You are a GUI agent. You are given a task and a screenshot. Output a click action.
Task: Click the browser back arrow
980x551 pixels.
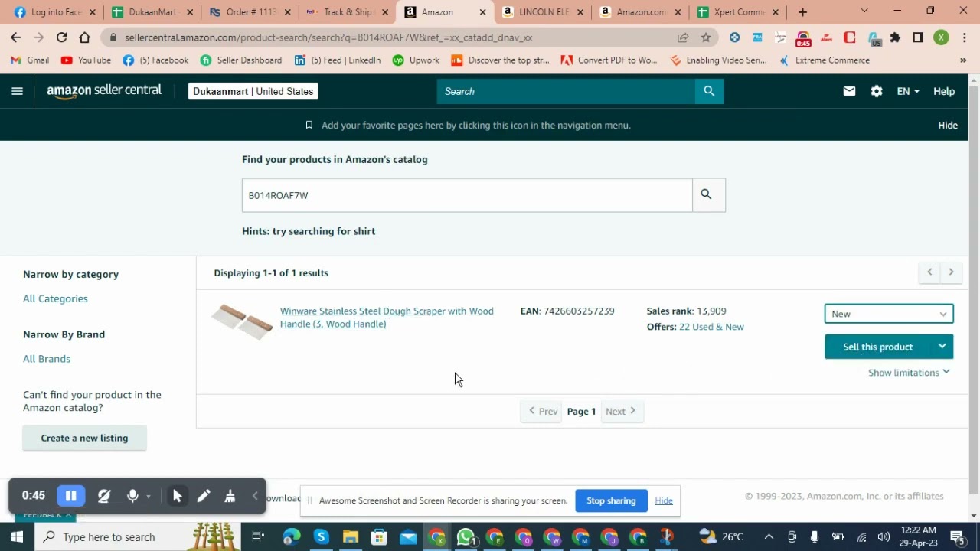[x=16, y=37]
